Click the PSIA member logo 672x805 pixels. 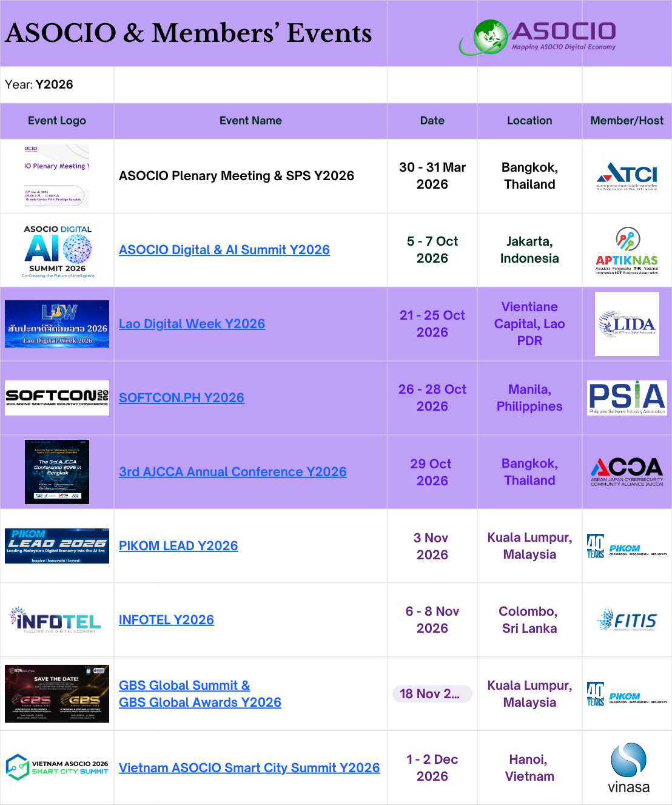(x=627, y=398)
